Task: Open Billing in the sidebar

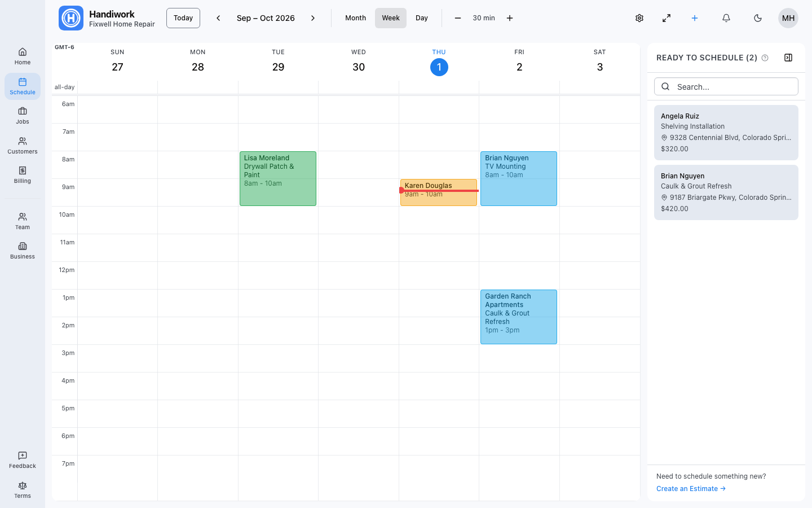Action: (x=23, y=175)
